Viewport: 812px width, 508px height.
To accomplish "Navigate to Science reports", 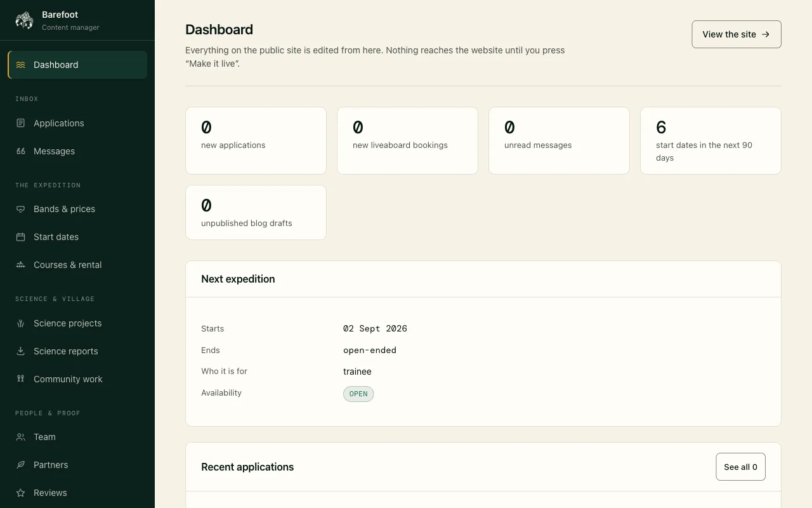I will tap(77, 351).
